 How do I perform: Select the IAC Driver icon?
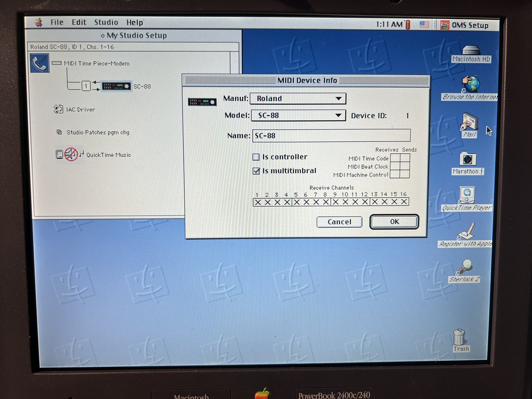coord(58,109)
